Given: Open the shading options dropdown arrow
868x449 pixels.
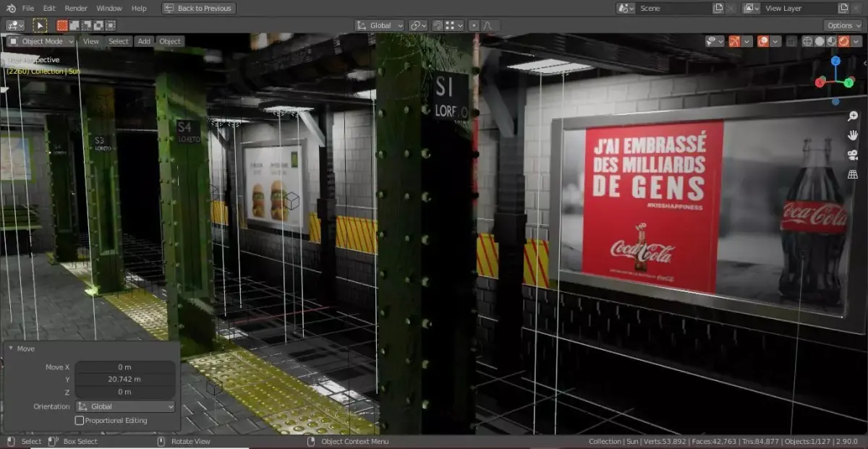Looking at the screenshot, I should click(857, 41).
